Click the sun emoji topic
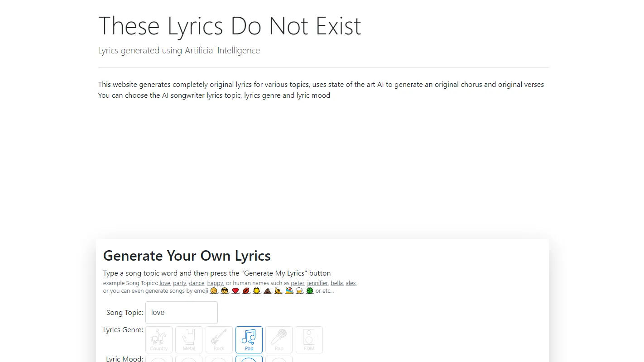The height and width of the screenshot is (362, 644). tap(256, 291)
